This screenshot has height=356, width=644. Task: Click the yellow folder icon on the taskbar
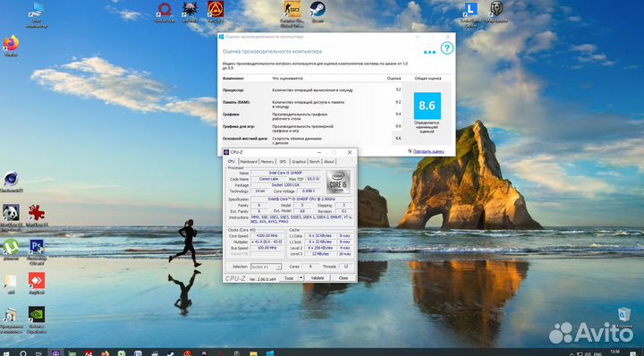[x=253, y=352]
